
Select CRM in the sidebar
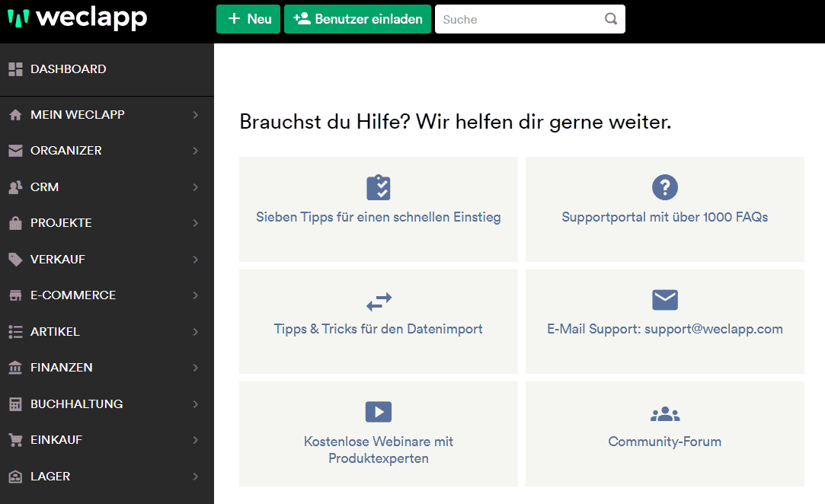(x=107, y=187)
